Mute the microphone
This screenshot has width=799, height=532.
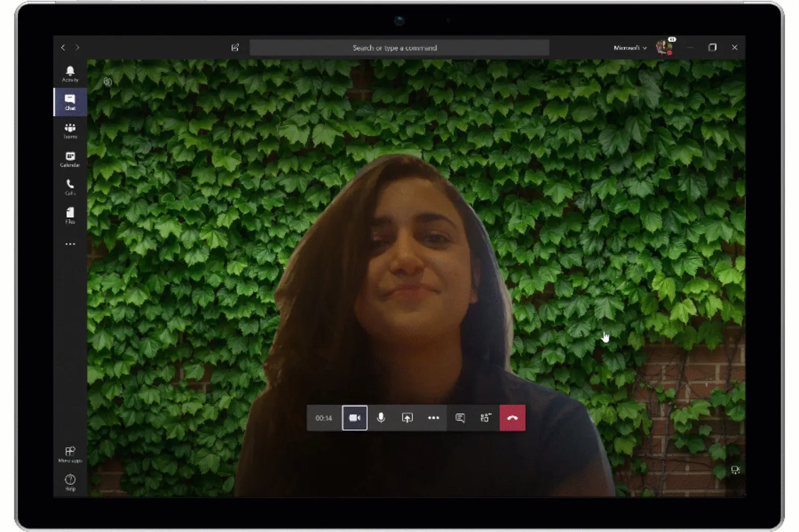click(381, 418)
